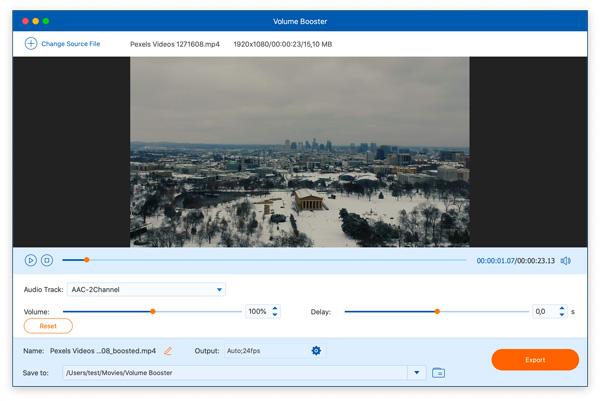Screen dimensions: 600x401
Task: Click the Volume slider handle
Action: 153,312
